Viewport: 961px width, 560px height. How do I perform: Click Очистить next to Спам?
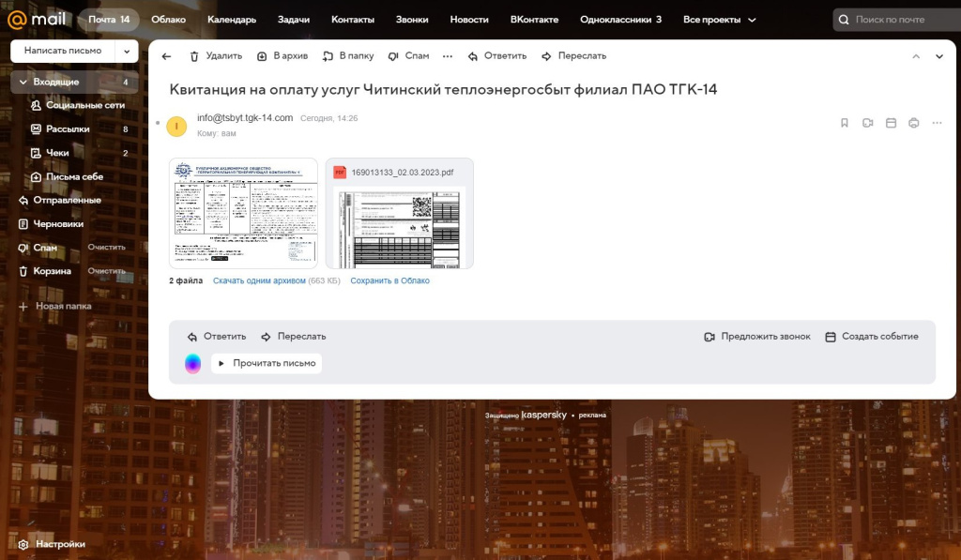[107, 247]
